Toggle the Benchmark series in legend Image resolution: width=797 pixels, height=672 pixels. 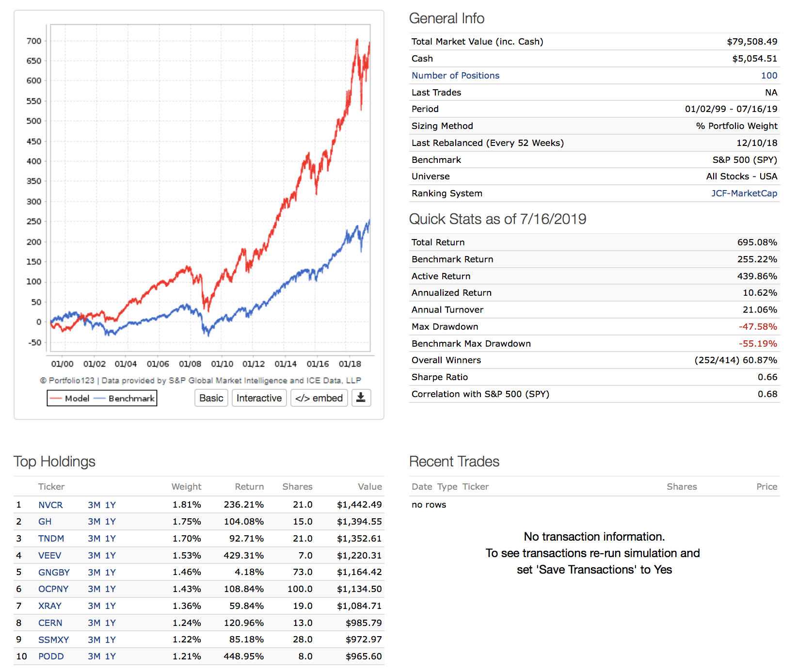[125, 399]
